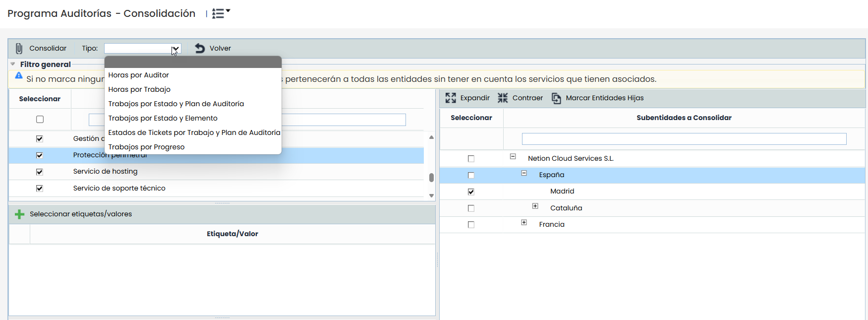This screenshot has width=868, height=320.
Task: Click green plus Seleccionar etiquetas/valores icon
Action: pyautogui.click(x=19, y=214)
